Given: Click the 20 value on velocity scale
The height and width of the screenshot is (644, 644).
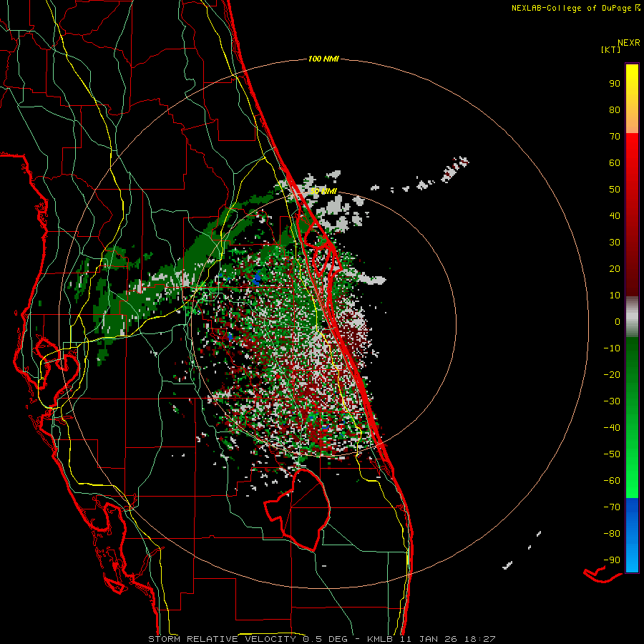Looking at the screenshot, I should tap(615, 268).
